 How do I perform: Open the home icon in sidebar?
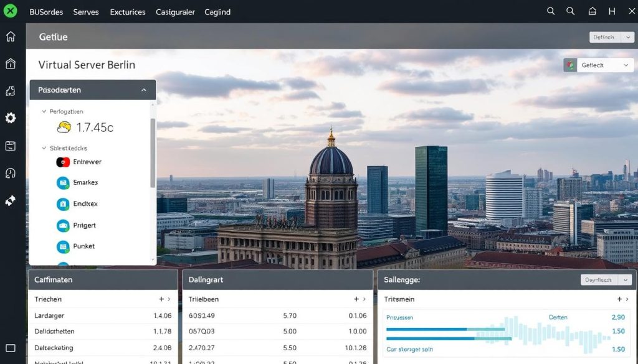11,36
